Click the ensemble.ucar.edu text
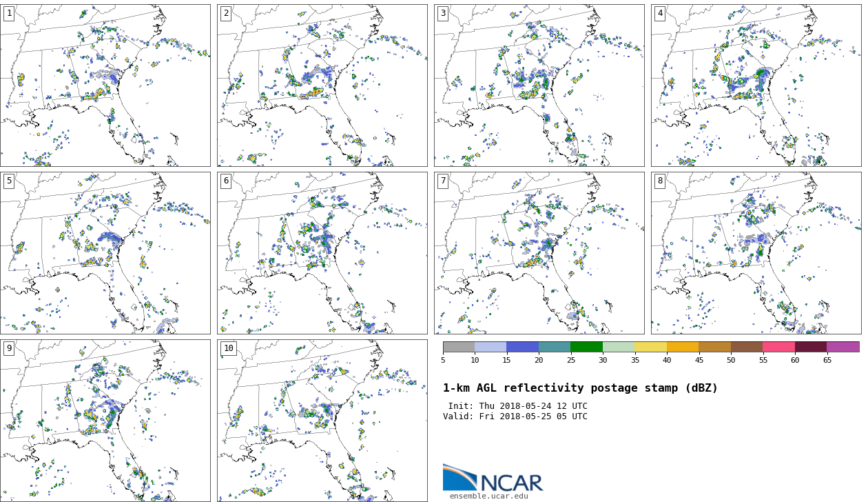868x502 pixels. 489,496
